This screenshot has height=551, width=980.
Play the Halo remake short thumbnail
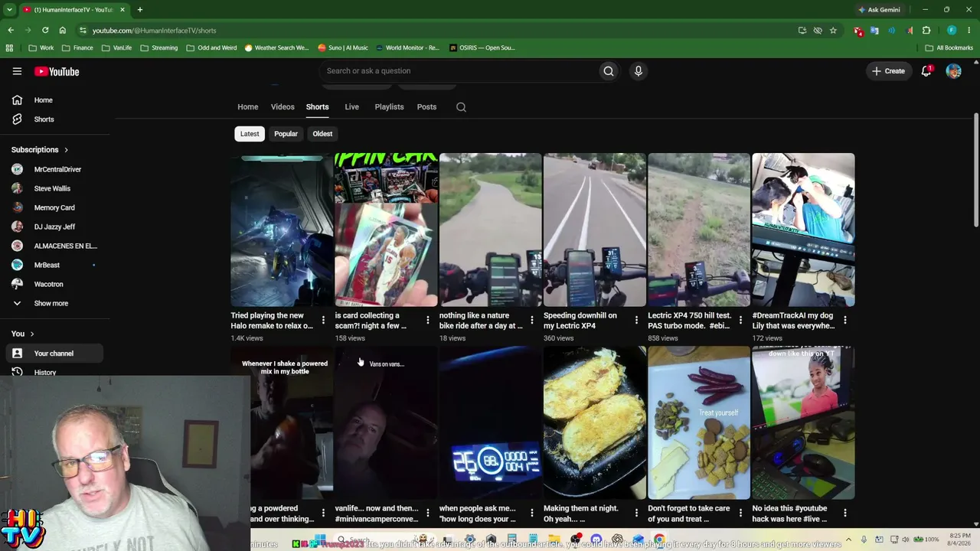point(282,230)
